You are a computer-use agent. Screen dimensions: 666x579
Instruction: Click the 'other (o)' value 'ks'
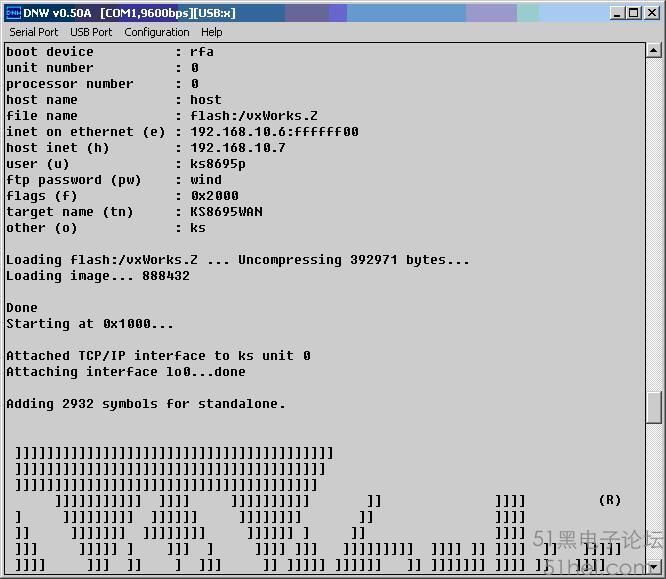[198, 228]
